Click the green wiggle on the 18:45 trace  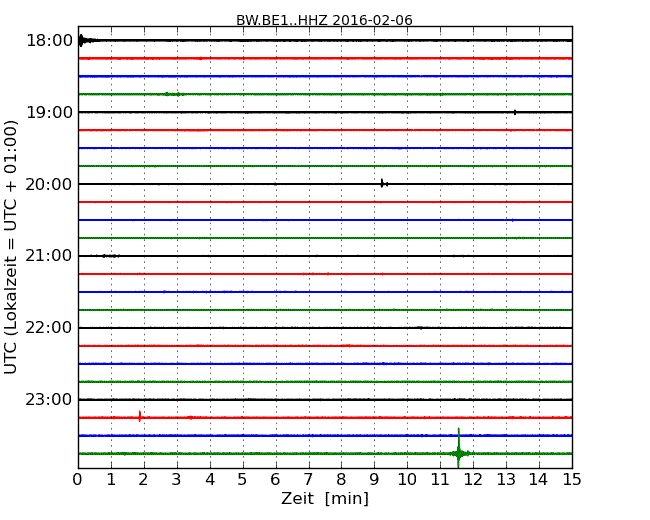(173, 94)
